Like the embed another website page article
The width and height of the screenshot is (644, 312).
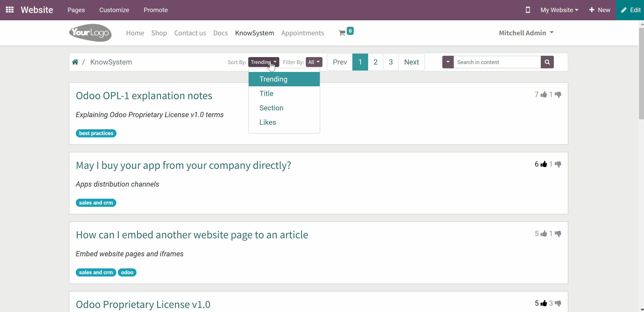point(543,234)
